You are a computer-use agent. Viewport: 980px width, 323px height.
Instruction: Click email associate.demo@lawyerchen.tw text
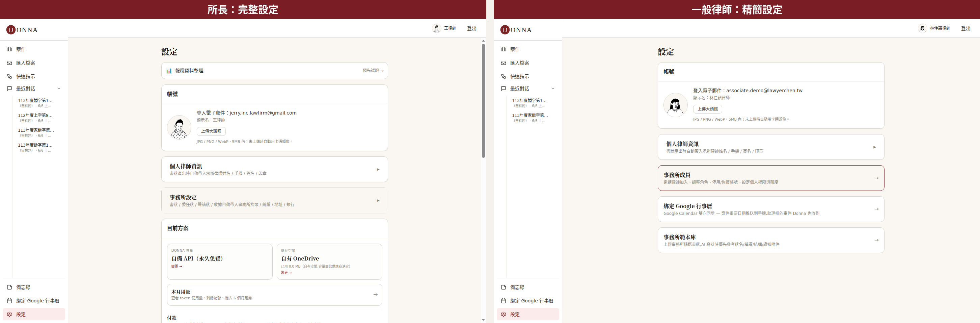click(x=764, y=91)
